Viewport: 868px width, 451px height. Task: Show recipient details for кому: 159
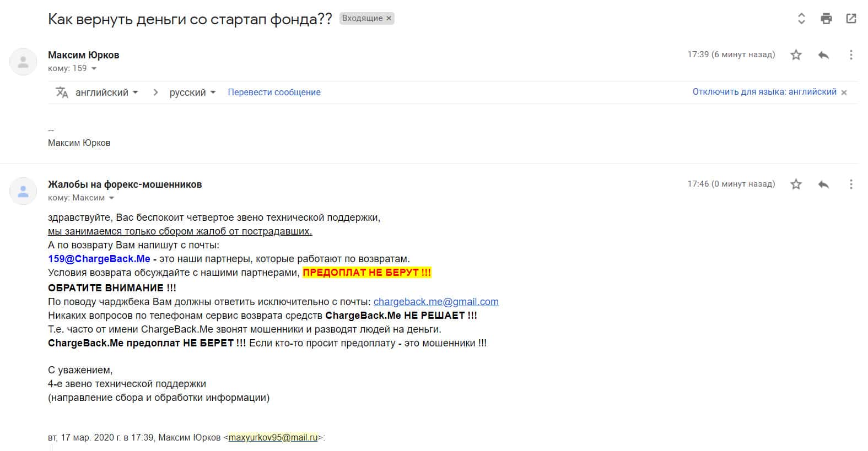(x=94, y=69)
